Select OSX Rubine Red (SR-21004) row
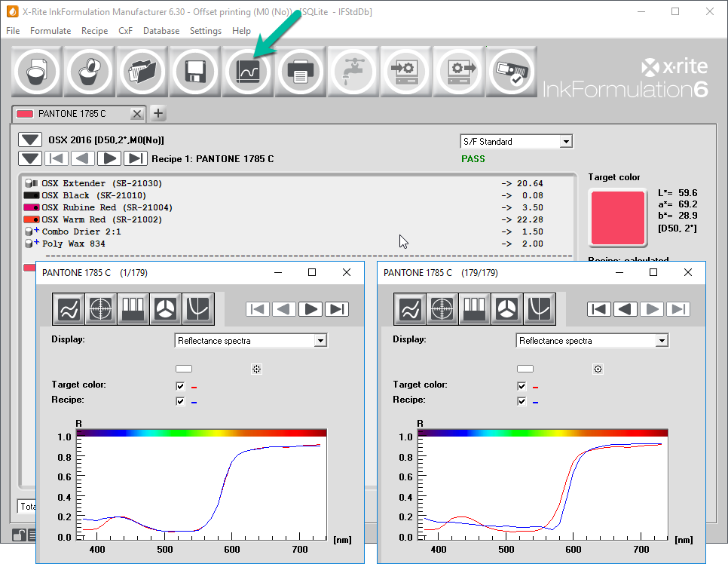This screenshot has width=728, height=564. pos(283,207)
